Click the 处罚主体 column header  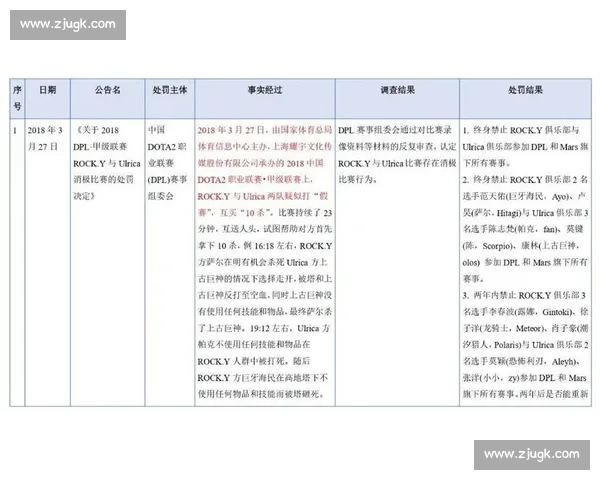click(x=170, y=98)
